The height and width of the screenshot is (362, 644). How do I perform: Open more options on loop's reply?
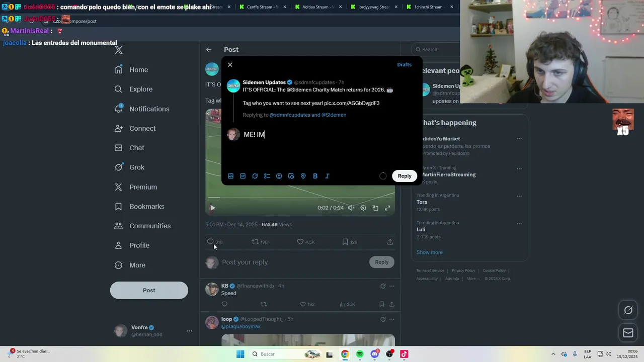[x=392, y=319]
